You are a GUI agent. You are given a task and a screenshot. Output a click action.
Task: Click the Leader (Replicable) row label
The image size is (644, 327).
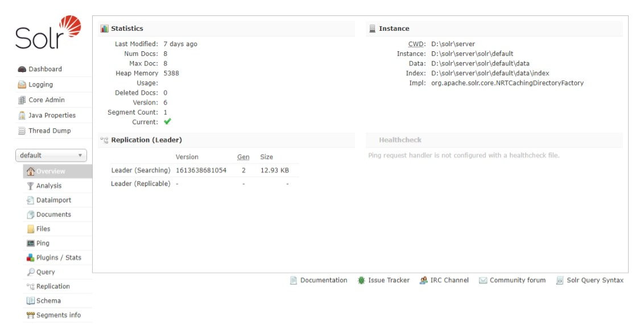click(x=141, y=184)
